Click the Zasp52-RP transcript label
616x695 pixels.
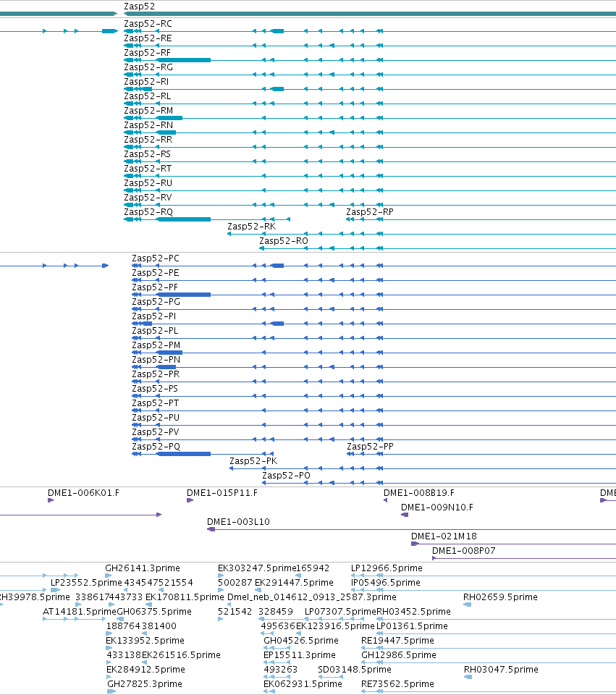[x=370, y=212]
